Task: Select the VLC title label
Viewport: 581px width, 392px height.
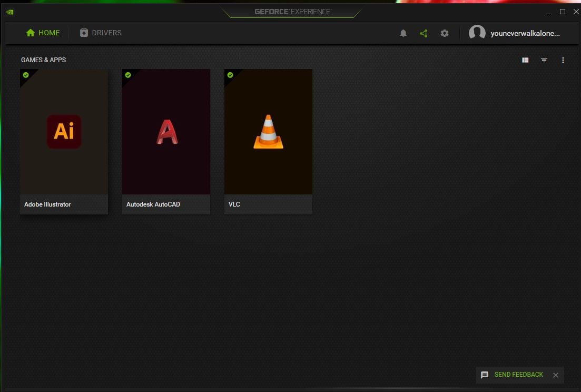Action: [x=234, y=204]
